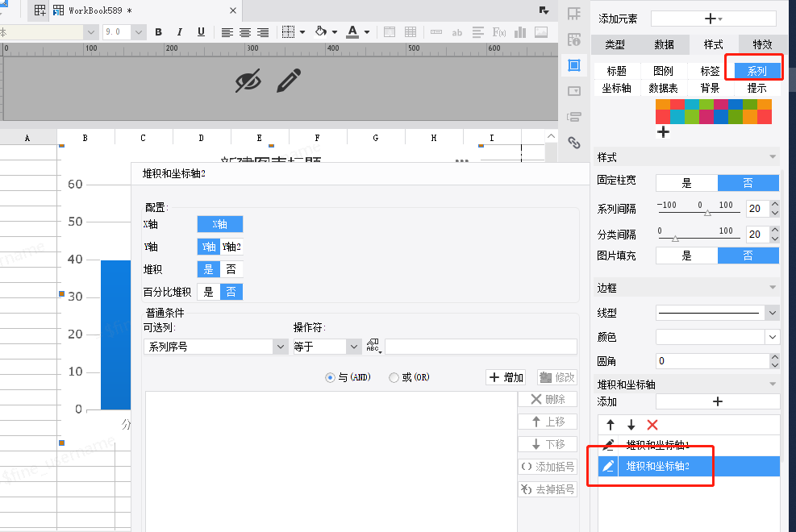Click the 增加 condition button

click(x=506, y=377)
